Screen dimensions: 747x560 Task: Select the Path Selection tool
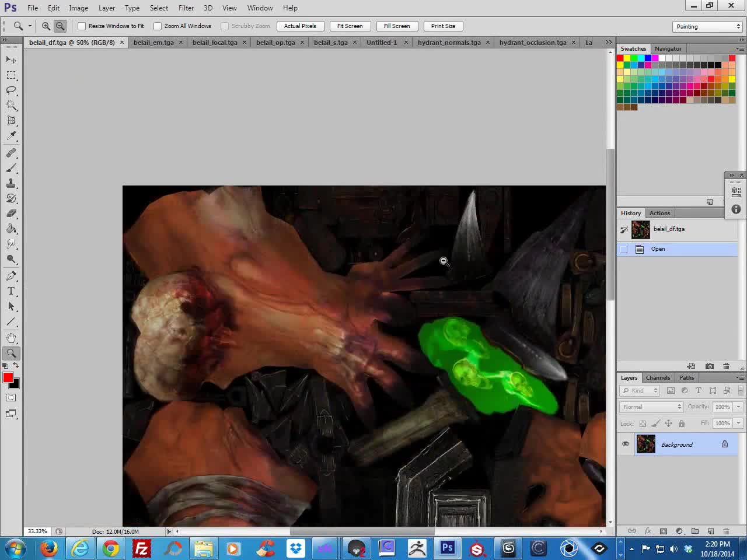click(x=11, y=306)
